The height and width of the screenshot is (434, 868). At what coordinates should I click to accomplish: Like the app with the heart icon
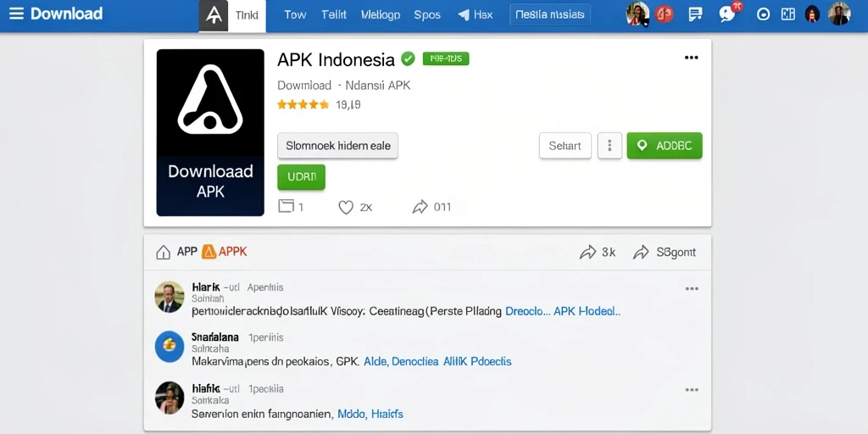coord(346,207)
